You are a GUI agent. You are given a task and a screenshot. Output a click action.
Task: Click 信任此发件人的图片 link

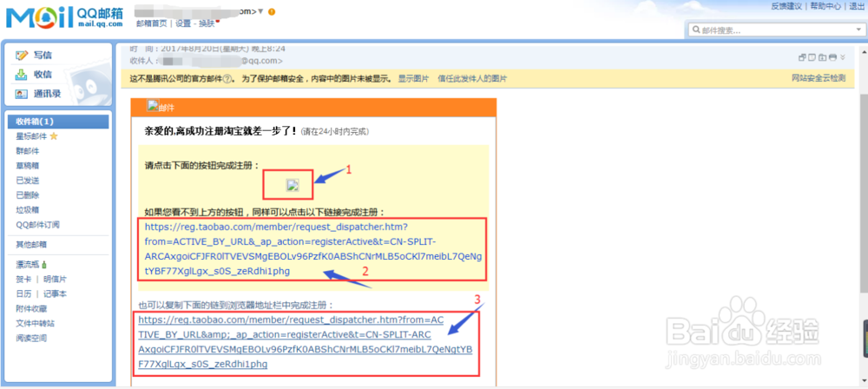(472, 79)
